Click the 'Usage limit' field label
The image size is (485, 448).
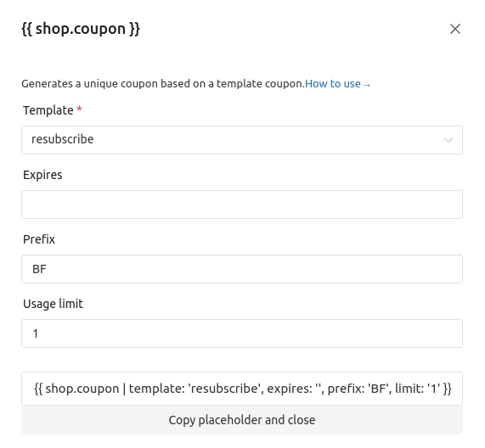53,304
